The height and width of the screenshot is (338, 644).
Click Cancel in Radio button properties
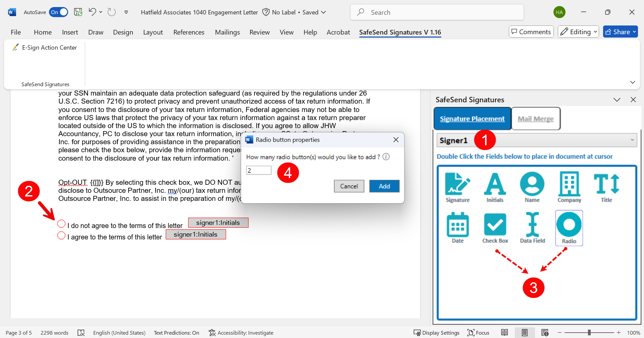(x=349, y=186)
